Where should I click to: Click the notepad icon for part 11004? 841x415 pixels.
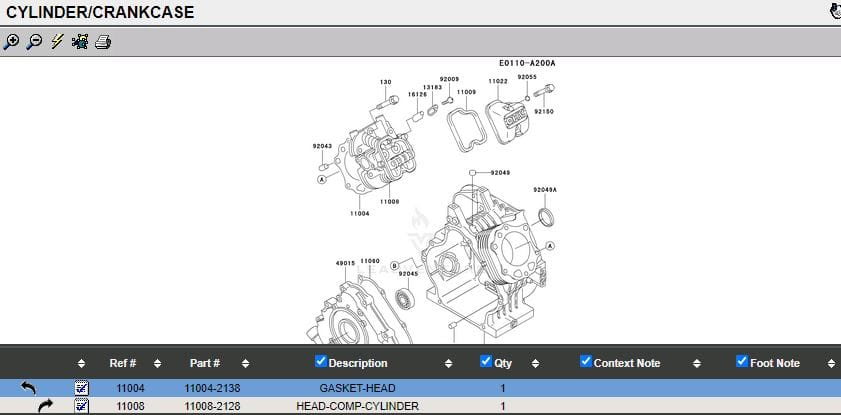click(x=82, y=387)
